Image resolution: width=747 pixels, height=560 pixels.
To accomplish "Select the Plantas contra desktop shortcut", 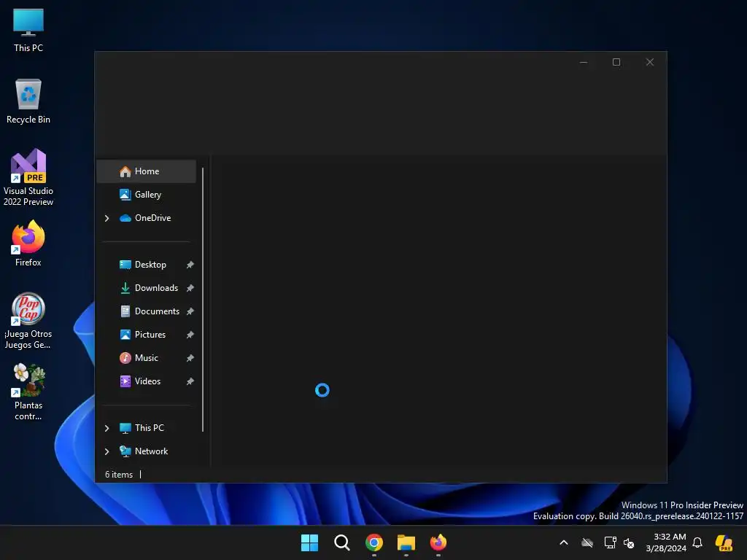I will (28, 392).
